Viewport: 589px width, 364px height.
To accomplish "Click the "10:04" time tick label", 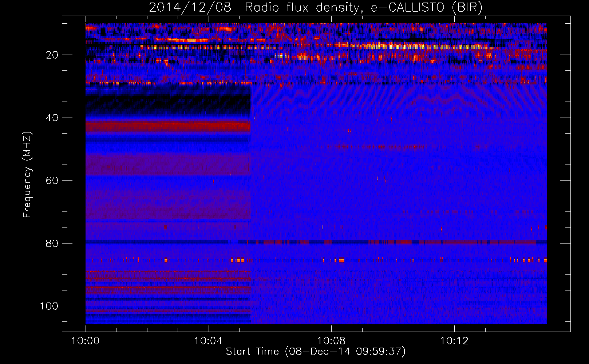I will 208,341.
